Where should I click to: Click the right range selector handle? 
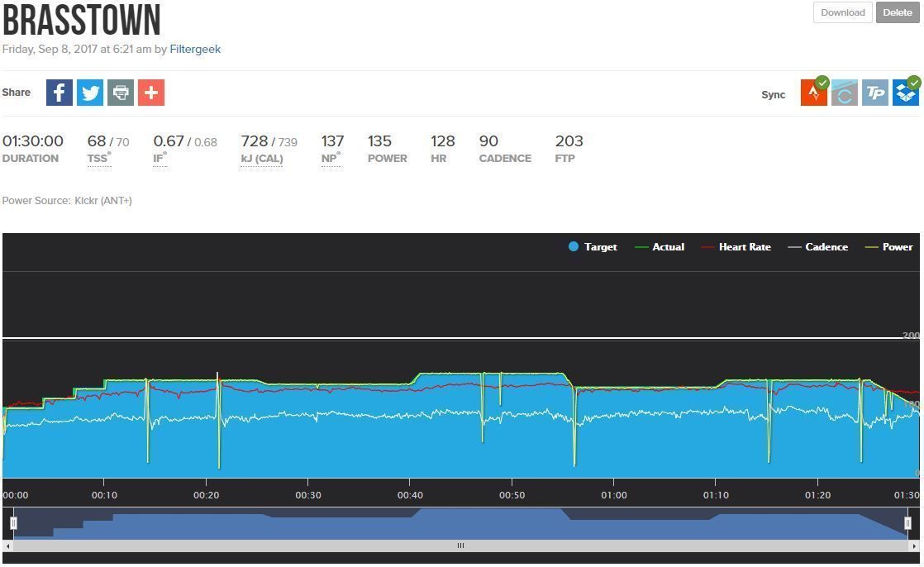pyautogui.click(x=907, y=523)
